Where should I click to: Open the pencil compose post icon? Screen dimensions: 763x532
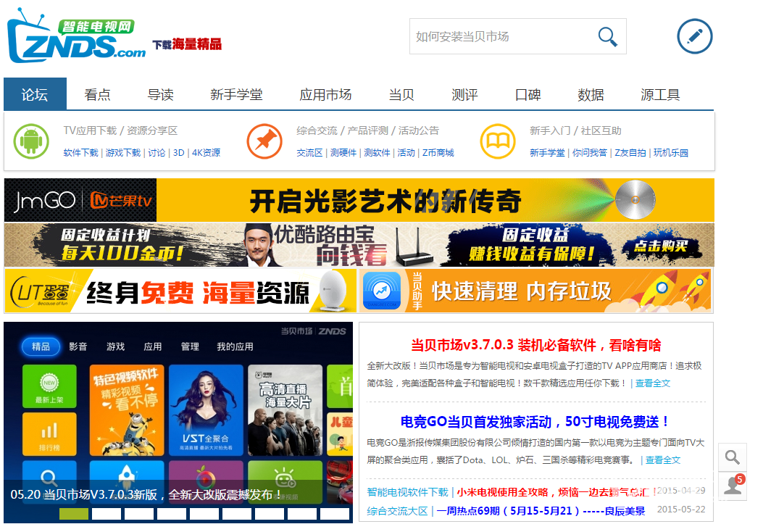coord(694,36)
